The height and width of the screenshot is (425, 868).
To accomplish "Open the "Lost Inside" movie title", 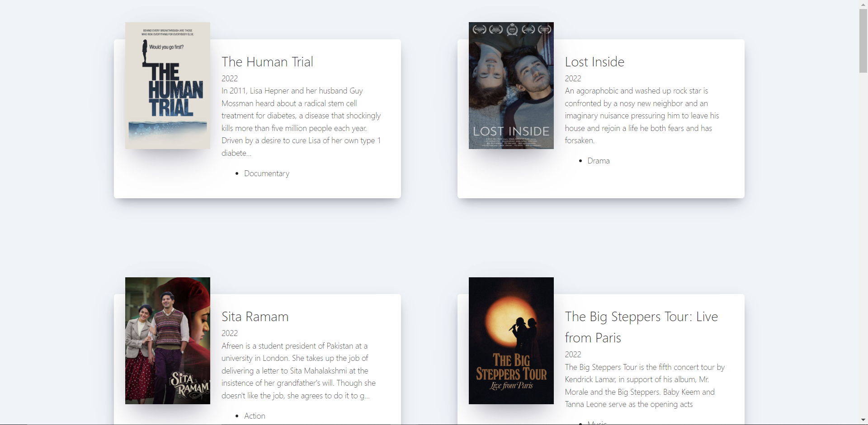I will click(594, 62).
